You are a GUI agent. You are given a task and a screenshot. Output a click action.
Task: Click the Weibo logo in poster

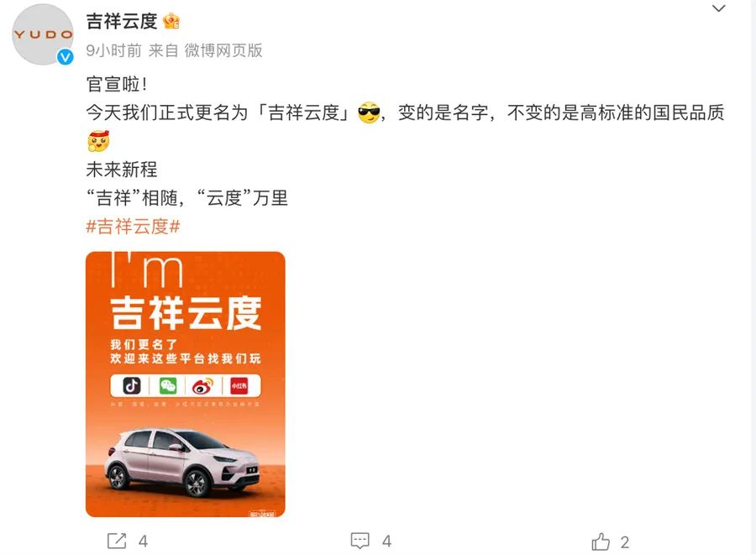(x=202, y=386)
